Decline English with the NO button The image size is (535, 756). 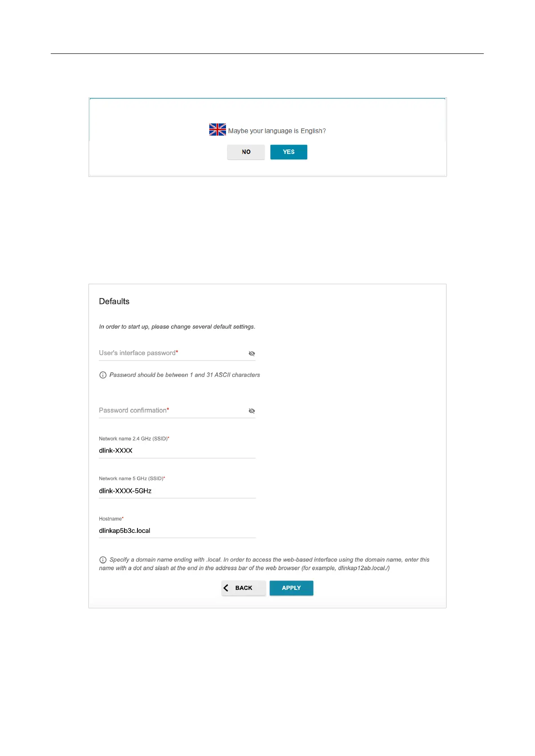pyautogui.click(x=246, y=152)
